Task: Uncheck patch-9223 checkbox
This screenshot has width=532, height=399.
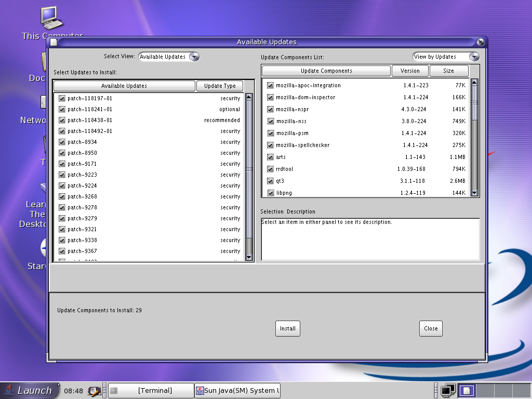Action: click(62, 175)
